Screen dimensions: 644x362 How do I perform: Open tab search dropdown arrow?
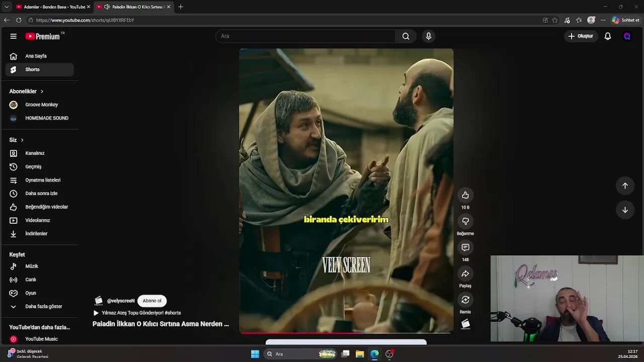click(x=7, y=7)
